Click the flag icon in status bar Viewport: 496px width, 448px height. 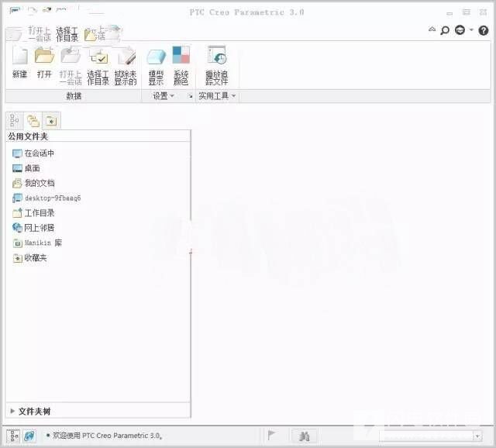pyautogui.click(x=271, y=436)
